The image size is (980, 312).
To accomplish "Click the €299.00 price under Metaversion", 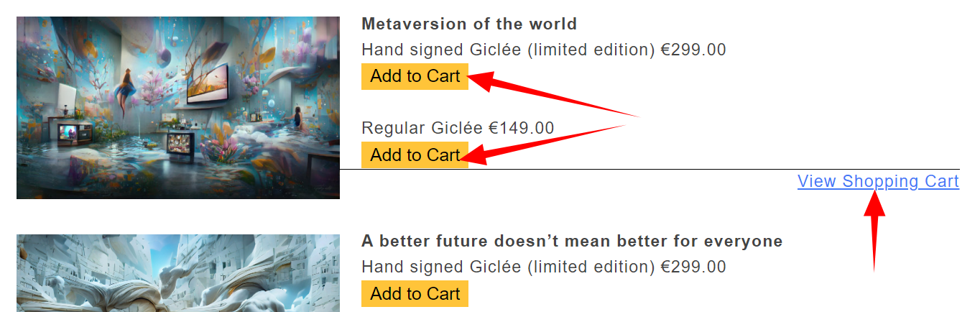I will coord(693,50).
